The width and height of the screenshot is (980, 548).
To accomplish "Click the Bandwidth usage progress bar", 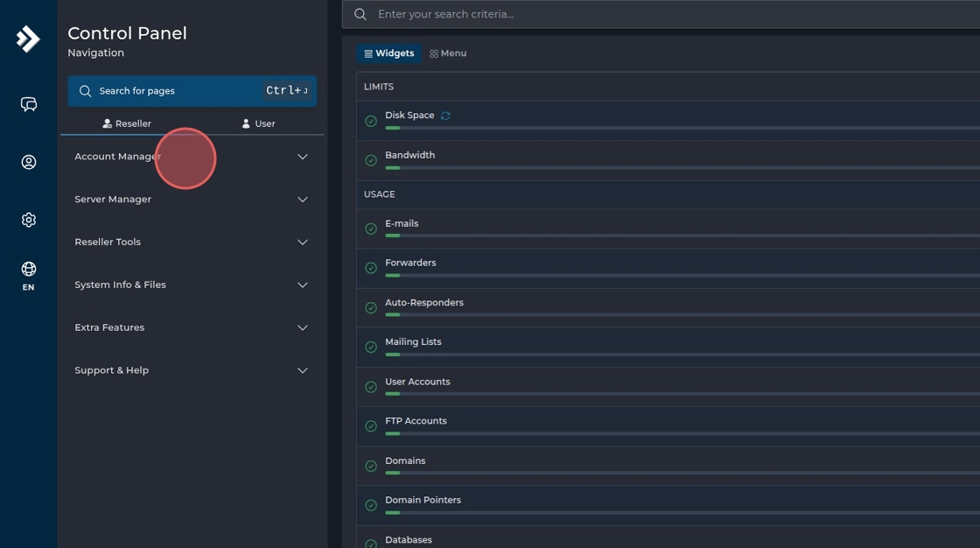I will point(682,167).
